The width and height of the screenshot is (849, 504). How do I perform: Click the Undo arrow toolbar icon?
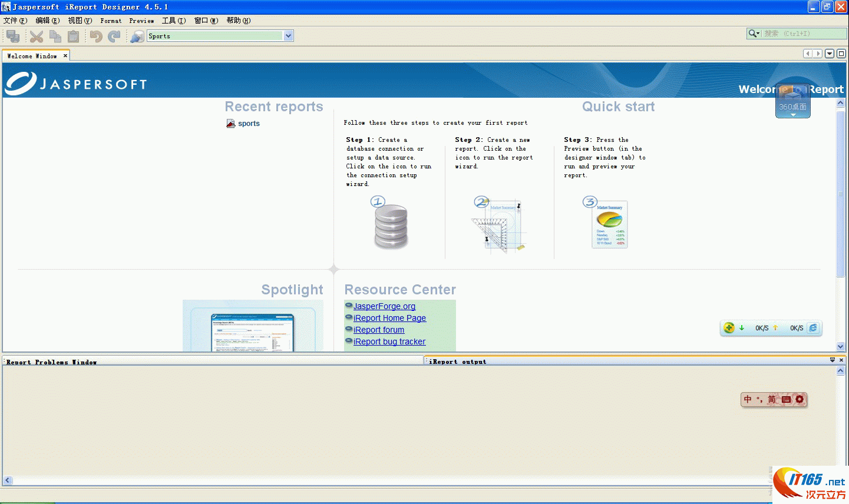point(96,37)
